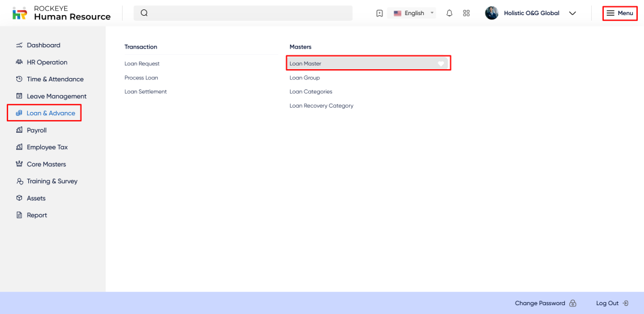The width and height of the screenshot is (644, 314).
Task: Expand the Holistic O&G Global dropdown
Action: pos(572,13)
